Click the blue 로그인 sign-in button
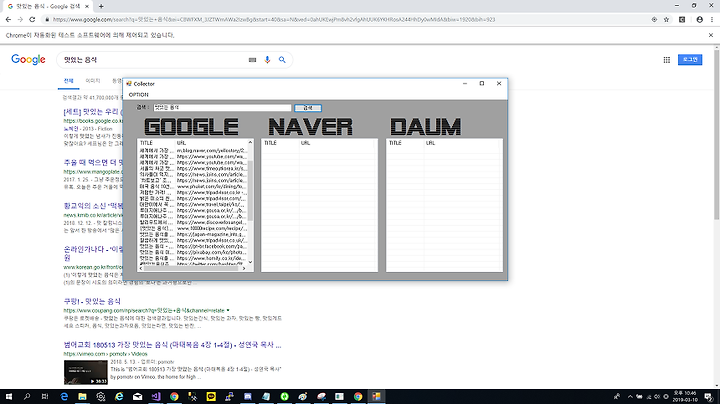Image resolution: width=720 pixels, height=404 pixels. tap(690, 60)
